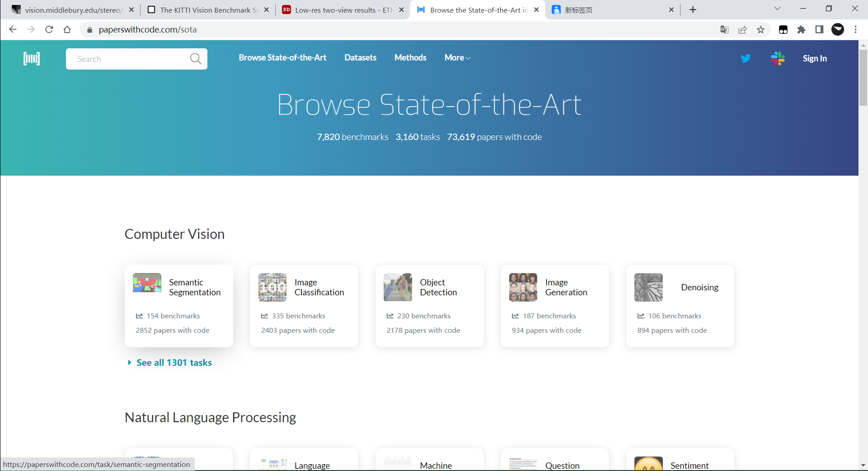Close the 新标签页 tab
The height and width of the screenshot is (471, 868).
(671, 9)
